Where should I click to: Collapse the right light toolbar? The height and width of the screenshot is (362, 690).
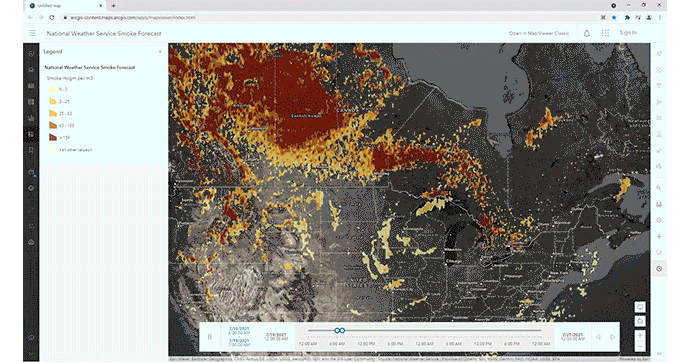coord(659,354)
